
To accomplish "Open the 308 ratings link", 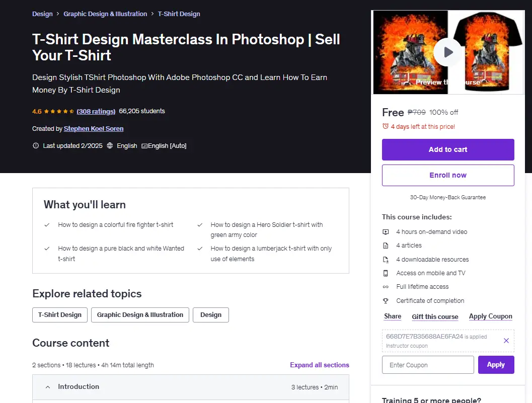I will click(x=96, y=111).
